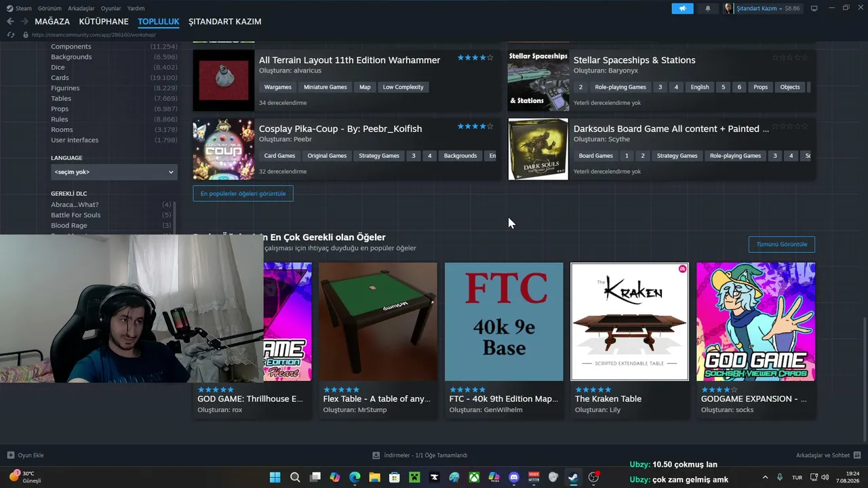Go to the KÜTÜPHANE tab
The image size is (868, 488).
click(104, 22)
